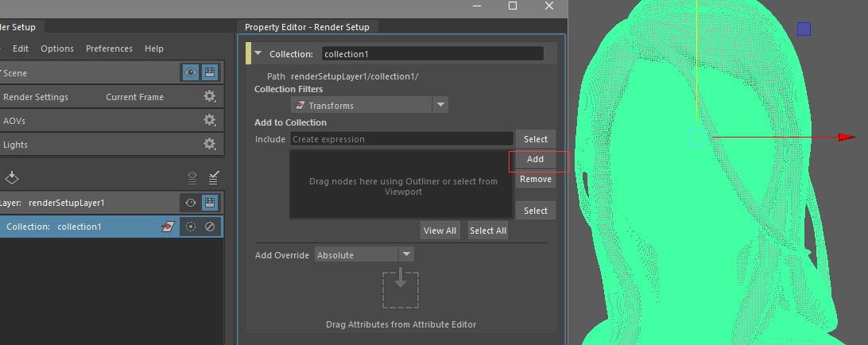Click the checklist icon above the layers list
Viewport: 868px width, 345px height.
213,177
